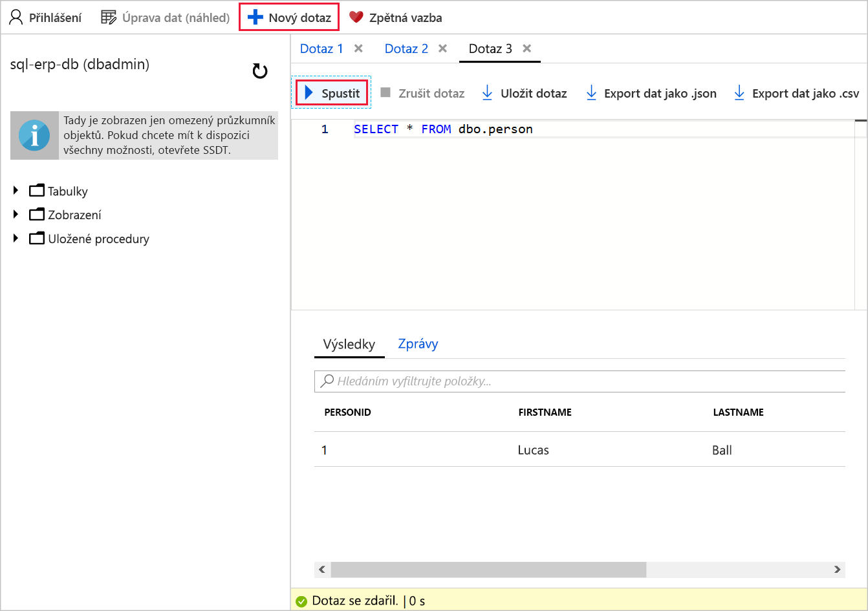The height and width of the screenshot is (611, 868).
Task: Run the query with Spustit
Action: tap(332, 93)
